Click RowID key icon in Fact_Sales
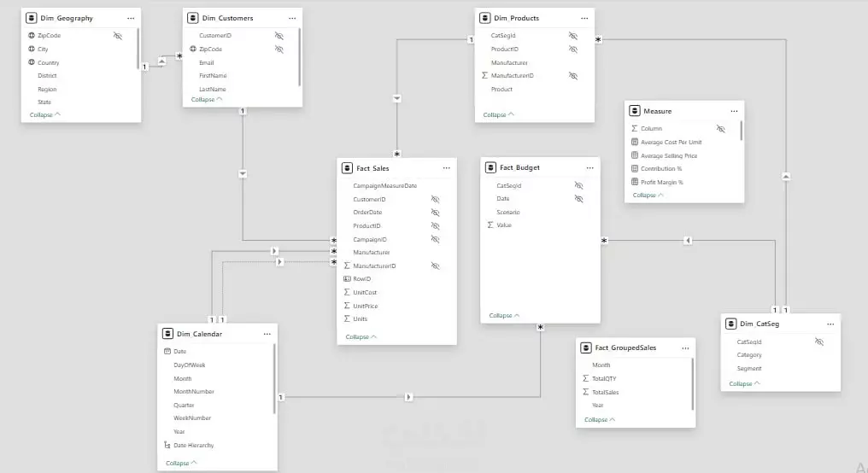This screenshot has width=868, height=473. 347,279
